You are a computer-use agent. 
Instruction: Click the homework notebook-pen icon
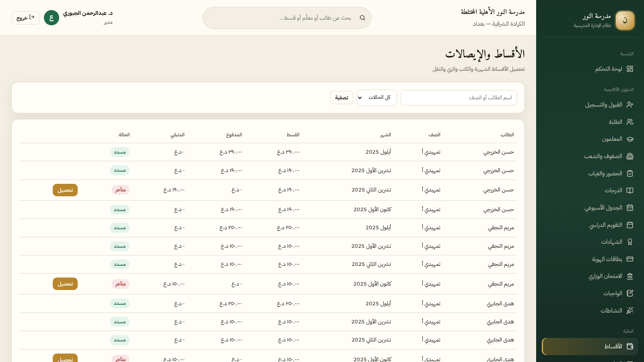click(630, 293)
